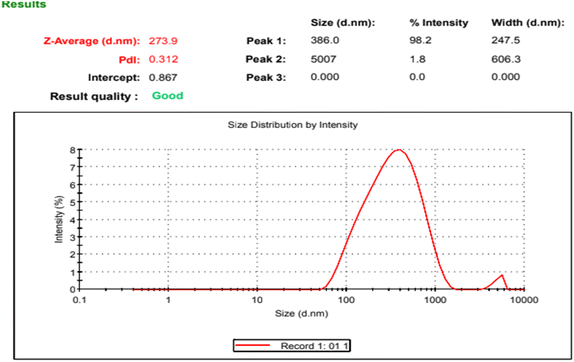Click the green Results heading

pyautogui.click(x=24, y=4)
